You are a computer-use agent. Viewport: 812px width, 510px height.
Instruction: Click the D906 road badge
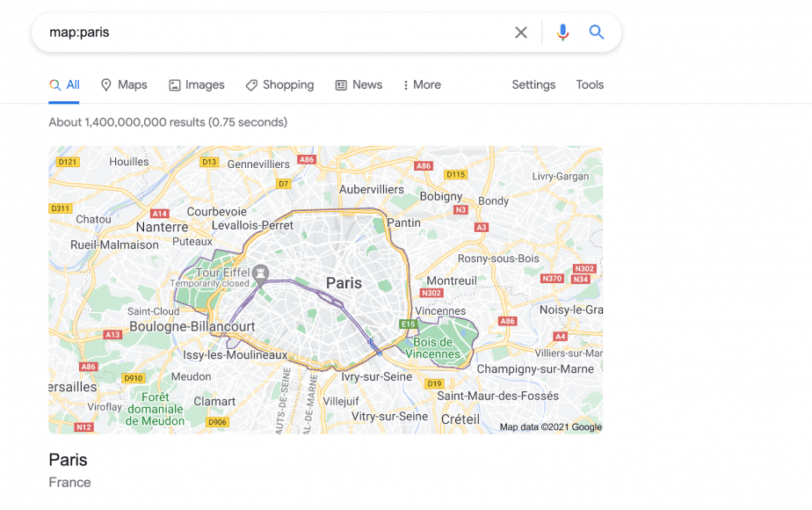(x=217, y=422)
